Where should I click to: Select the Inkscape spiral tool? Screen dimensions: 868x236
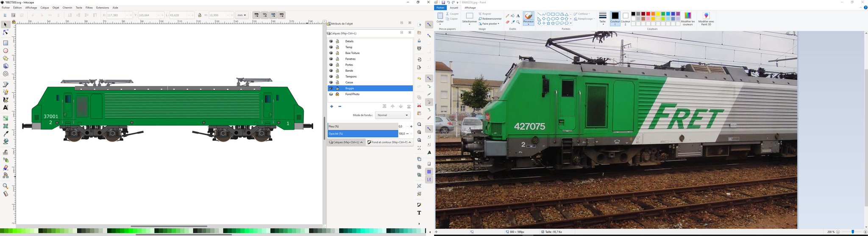coord(6,74)
